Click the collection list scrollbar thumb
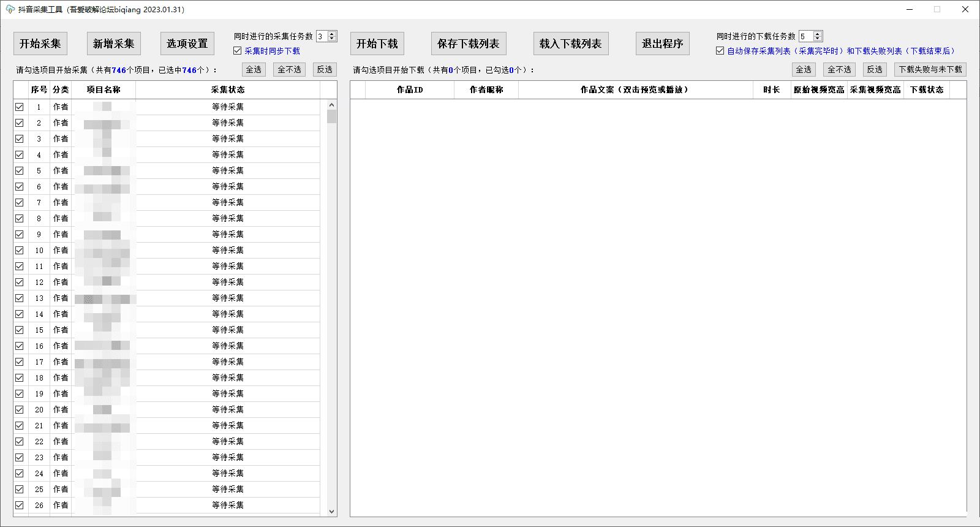980x527 pixels. (x=332, y=116)
